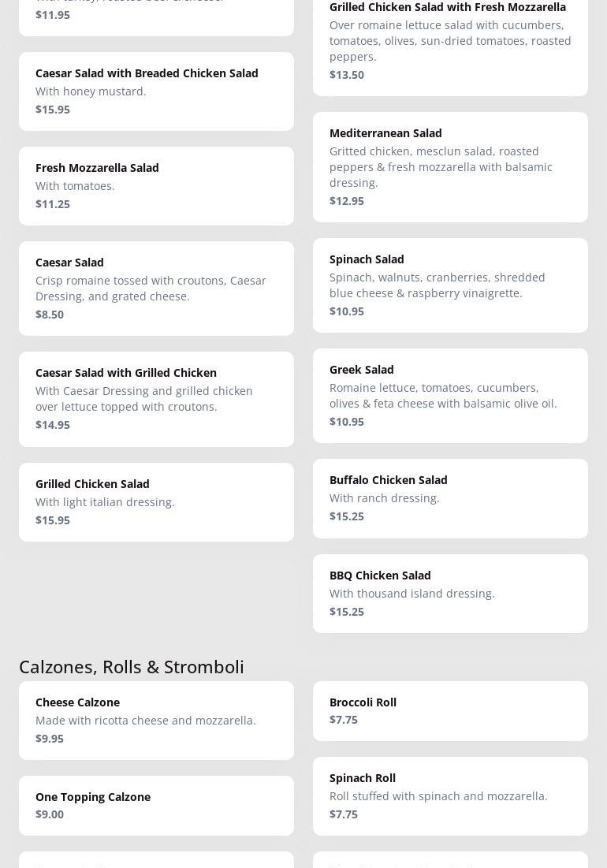Click the Calzones, Rolls & Stromboli heading
The height and width of the screenshot is (868, 607).
tap(132, 666)
